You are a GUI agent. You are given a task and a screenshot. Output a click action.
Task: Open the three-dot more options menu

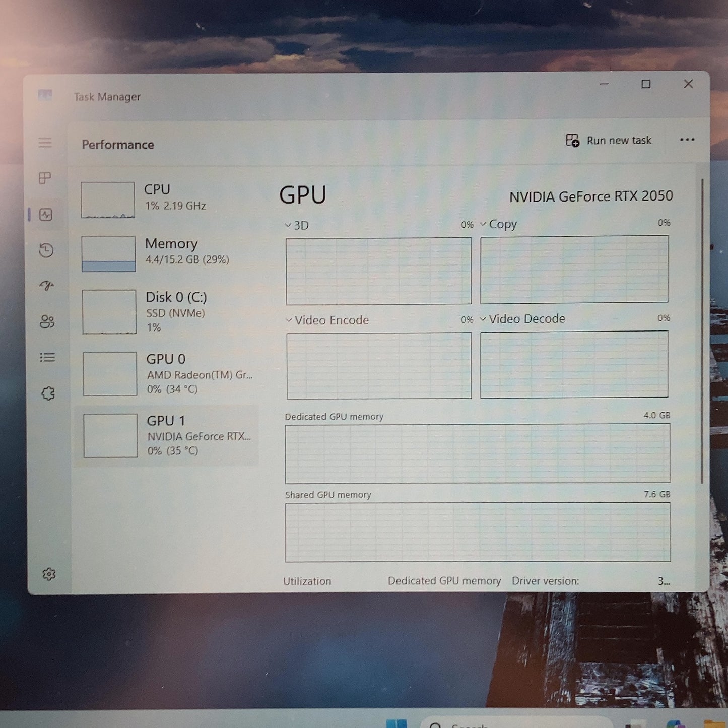coord(687,140)
